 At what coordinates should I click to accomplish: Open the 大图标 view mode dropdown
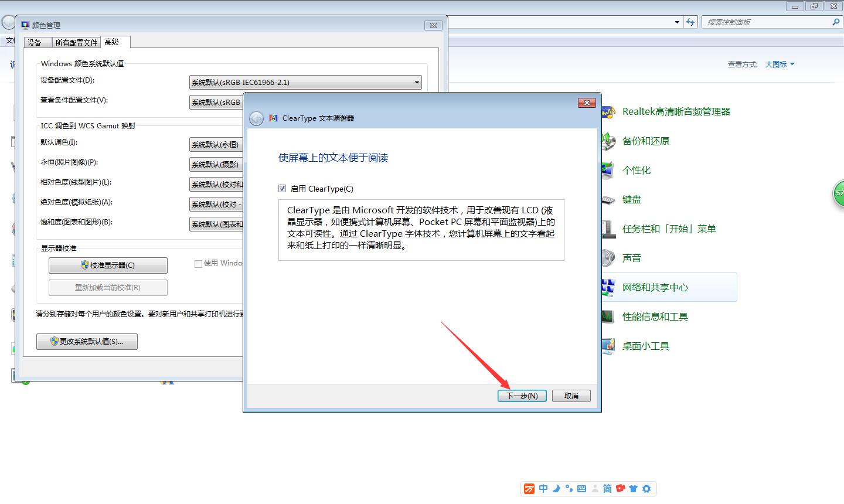coord(780,64)
